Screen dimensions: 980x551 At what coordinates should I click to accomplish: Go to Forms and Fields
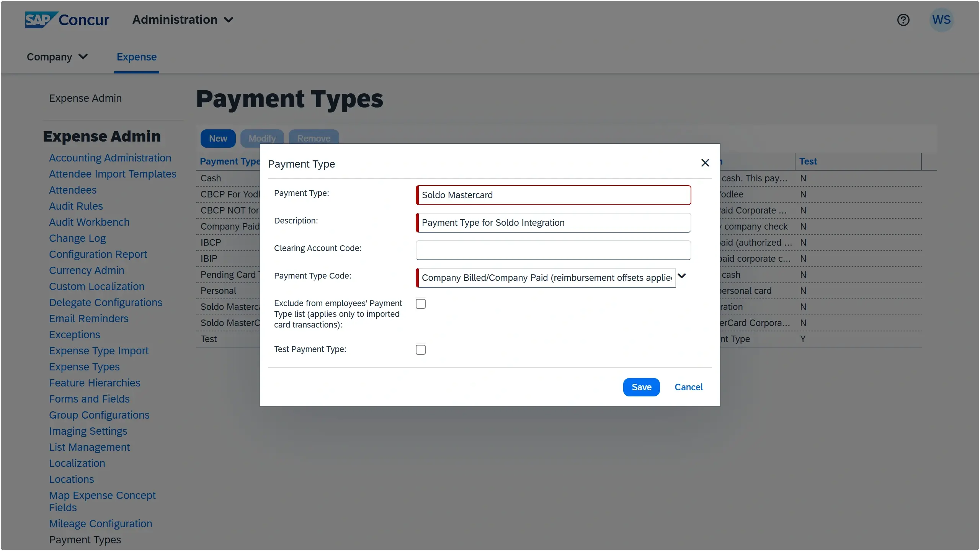[89, 399]
